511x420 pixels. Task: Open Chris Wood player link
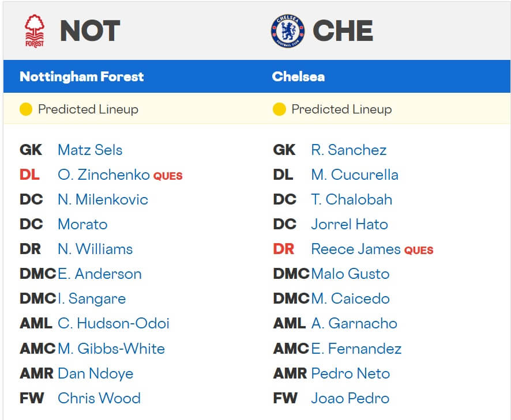(99, 398)
